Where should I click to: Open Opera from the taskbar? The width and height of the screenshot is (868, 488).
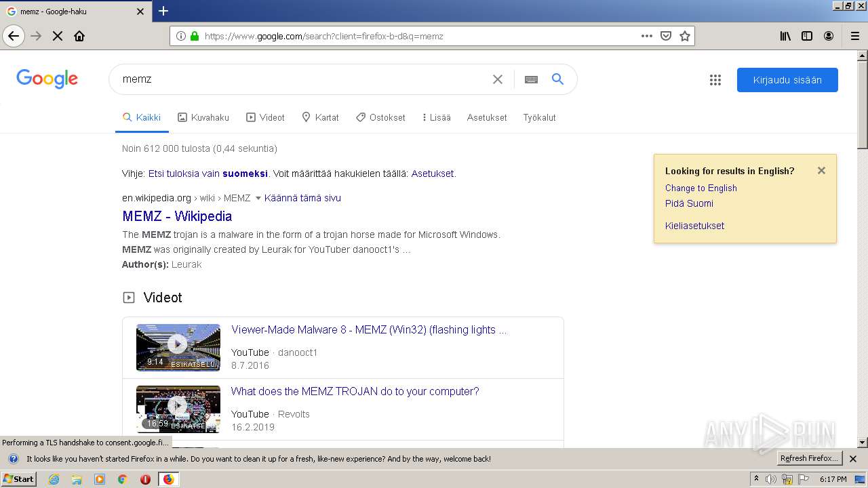[x=145, y=479]
